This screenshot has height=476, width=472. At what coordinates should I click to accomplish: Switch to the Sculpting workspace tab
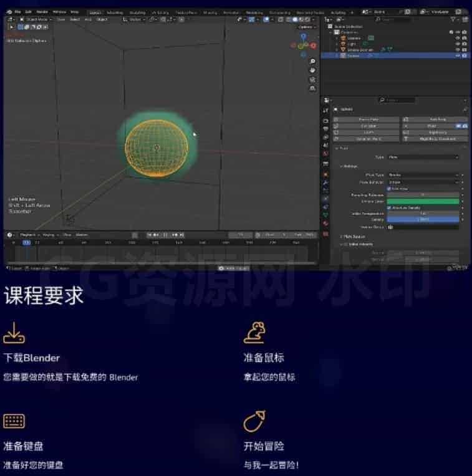pyautogui.click(x=138, y=12)
